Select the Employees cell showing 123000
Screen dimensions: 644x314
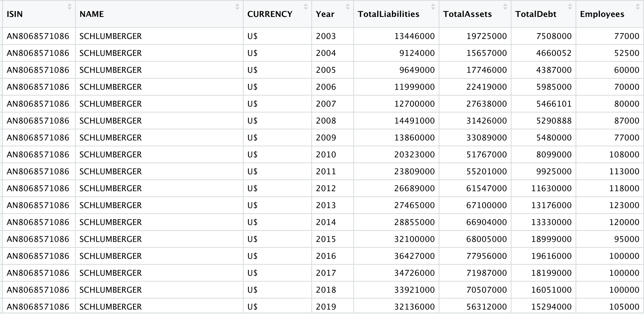click(624, 205)
